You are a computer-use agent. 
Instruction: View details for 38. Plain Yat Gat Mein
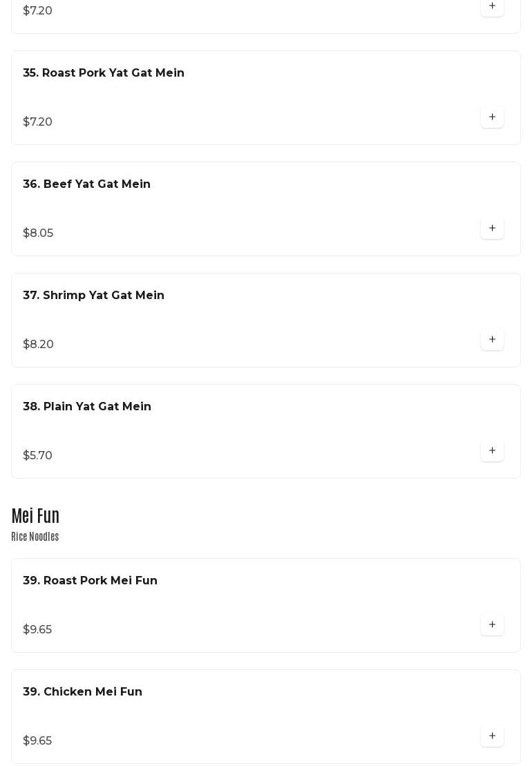(x=87, y=407)
